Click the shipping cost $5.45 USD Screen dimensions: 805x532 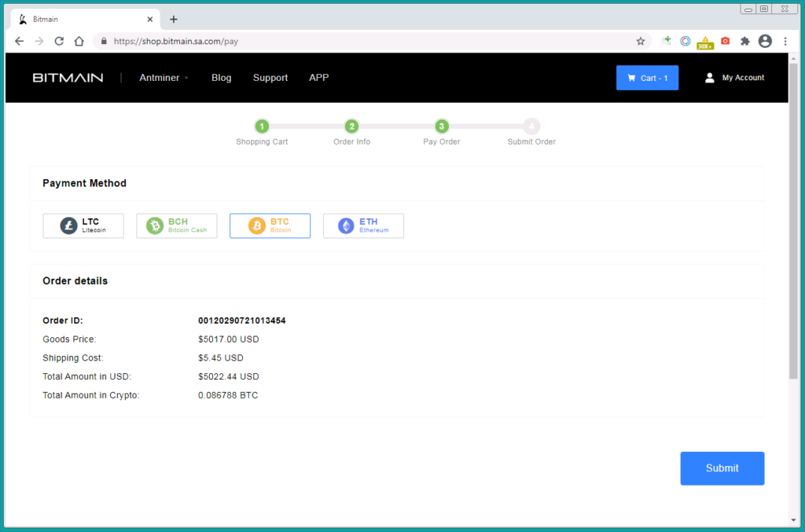[221, 358]
